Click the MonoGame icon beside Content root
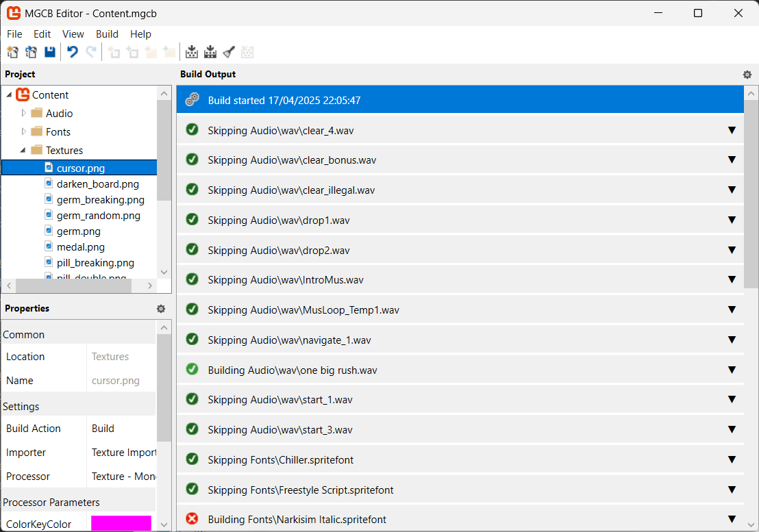759x532 pixels. [x=23, y=94]
